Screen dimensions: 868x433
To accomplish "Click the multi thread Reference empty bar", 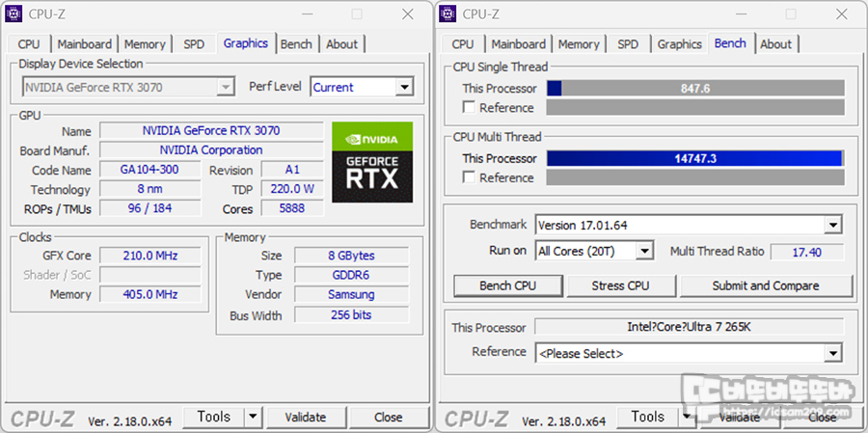I will 695,177.
